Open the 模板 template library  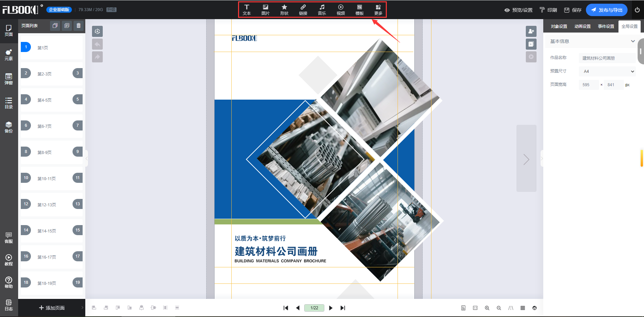(359, 9)
